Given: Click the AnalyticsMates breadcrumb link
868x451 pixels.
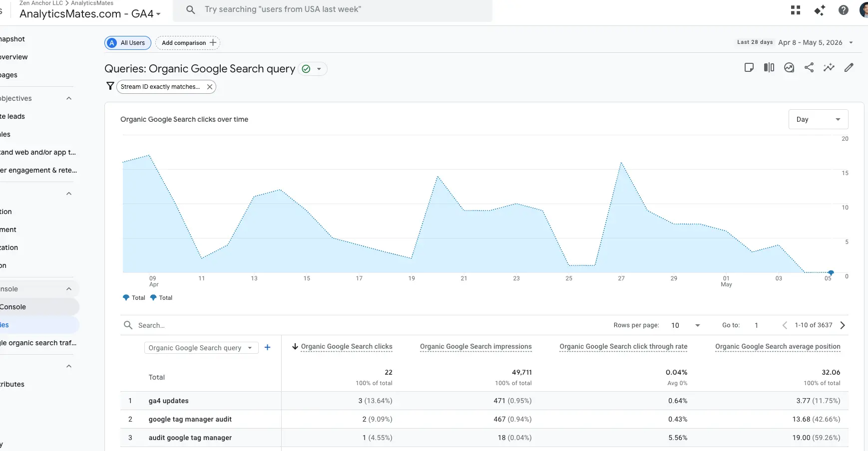Looking at the screenshot, I should pyautogui.click(x=92, y=3).
